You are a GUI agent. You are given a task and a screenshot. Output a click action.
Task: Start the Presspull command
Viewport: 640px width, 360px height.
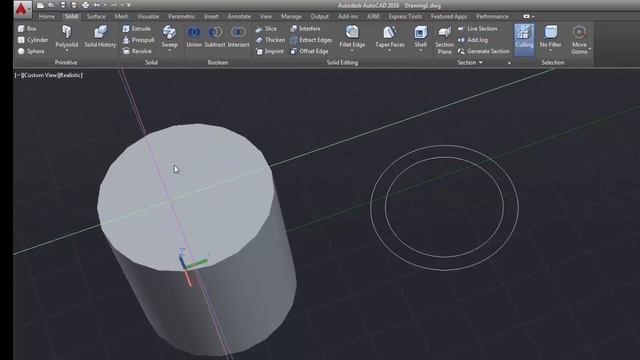(x=138, y=40)
